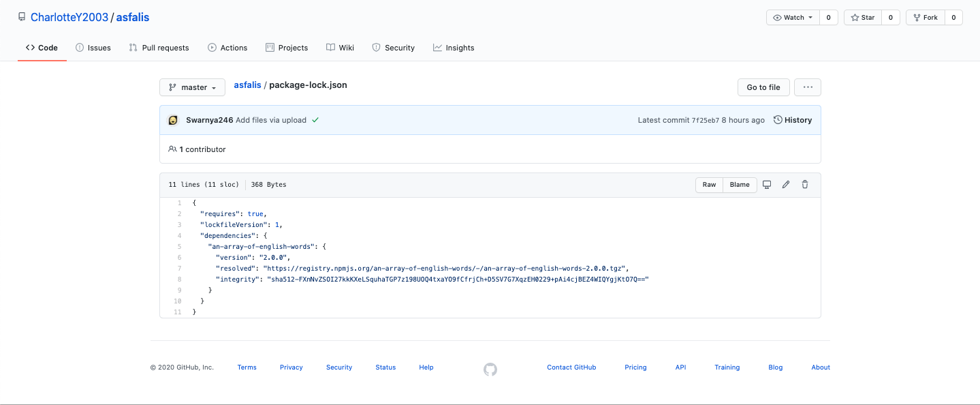Open stargazers count 0
The width and height of the screenshot is (980, 405).
890,18
